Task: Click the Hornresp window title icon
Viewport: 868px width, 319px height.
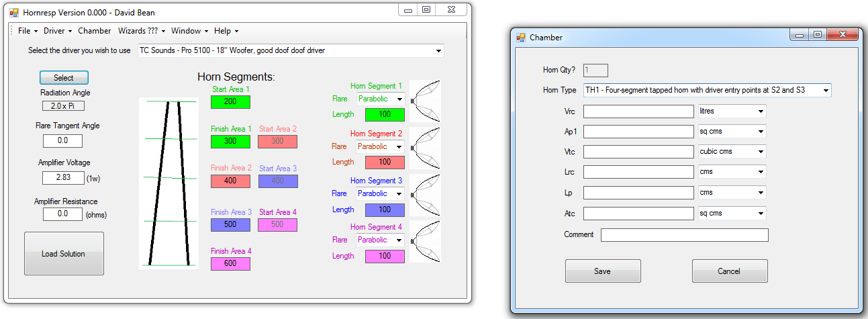Action: tap(13, 11)
